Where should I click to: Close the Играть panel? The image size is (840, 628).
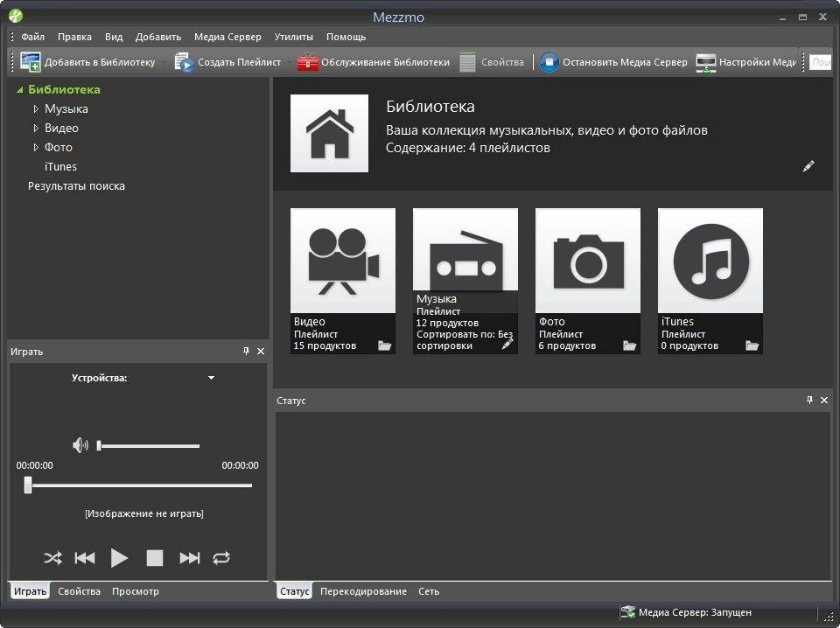click(x=261, y=352)
